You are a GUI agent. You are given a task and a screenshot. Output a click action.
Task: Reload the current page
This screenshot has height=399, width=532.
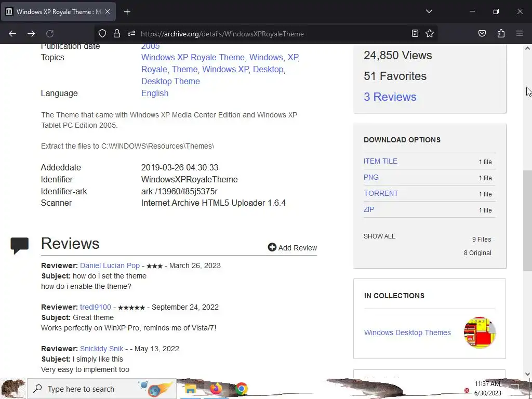click(x=50, y=34)
